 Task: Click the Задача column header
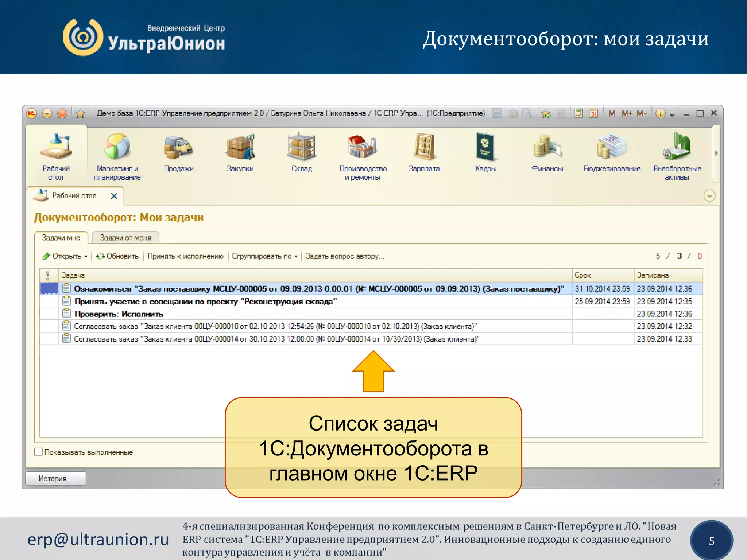click(x=315, y=275)
